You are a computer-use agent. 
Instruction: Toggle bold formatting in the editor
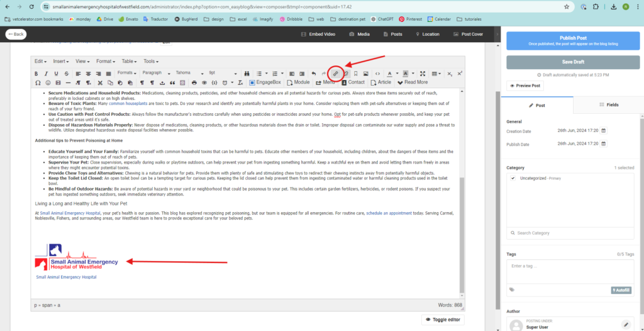[x=37, y=73]
